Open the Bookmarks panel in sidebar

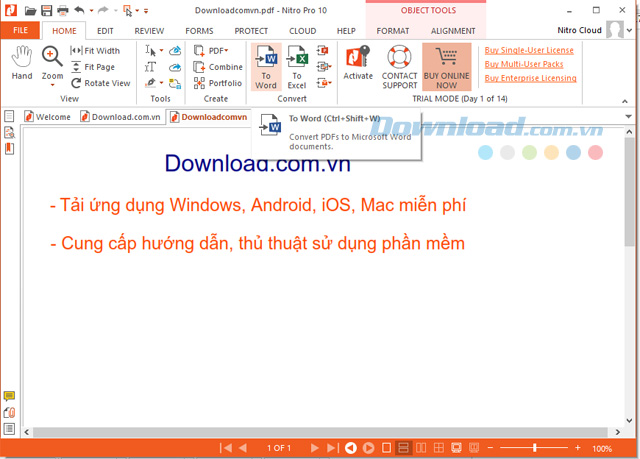9,149
